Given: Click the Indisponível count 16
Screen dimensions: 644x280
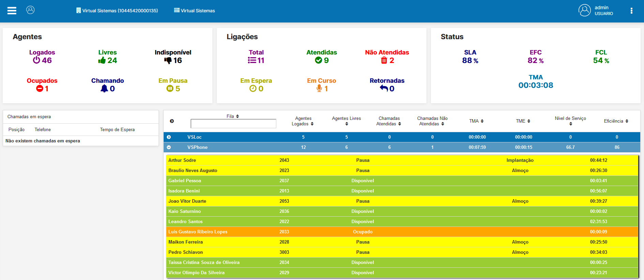Looking at the screenshot, I should tap(178, 60).
